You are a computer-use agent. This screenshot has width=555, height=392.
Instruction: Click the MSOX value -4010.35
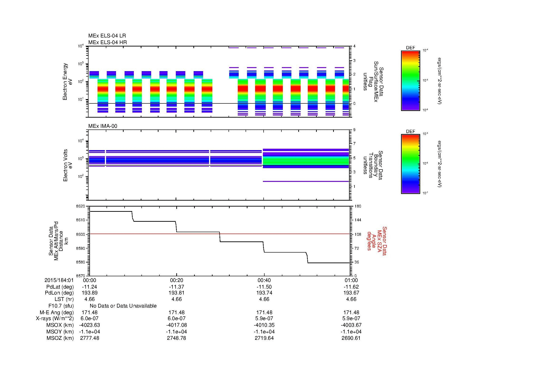(264, 325)
